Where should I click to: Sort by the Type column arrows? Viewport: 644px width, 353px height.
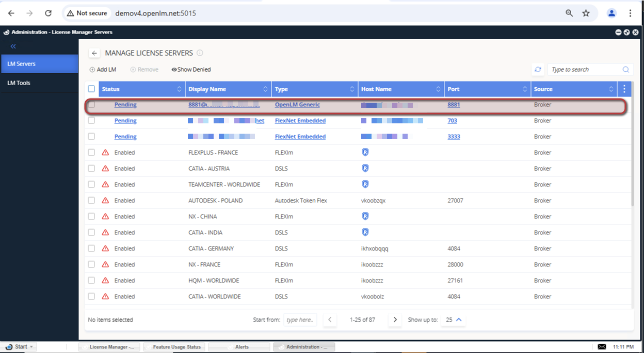352,89
